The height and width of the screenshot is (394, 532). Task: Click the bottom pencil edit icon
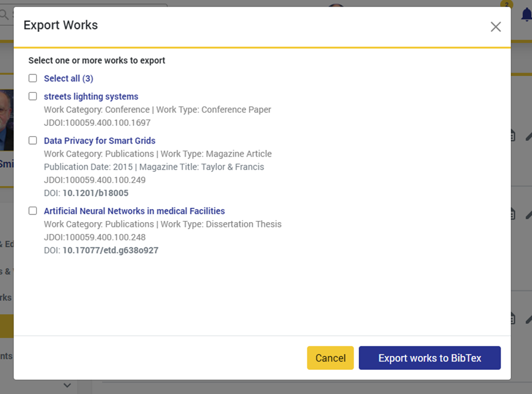528,318
